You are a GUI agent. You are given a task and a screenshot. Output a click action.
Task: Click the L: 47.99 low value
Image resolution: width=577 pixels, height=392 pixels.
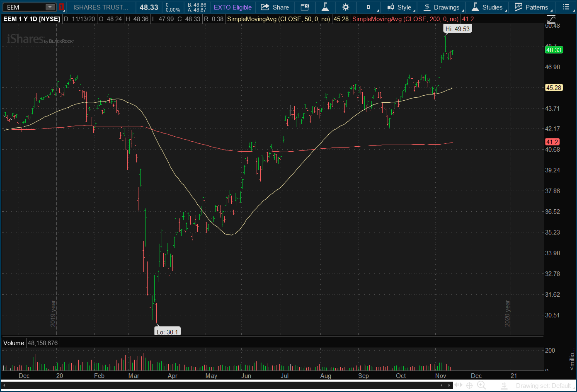point(163,19)
